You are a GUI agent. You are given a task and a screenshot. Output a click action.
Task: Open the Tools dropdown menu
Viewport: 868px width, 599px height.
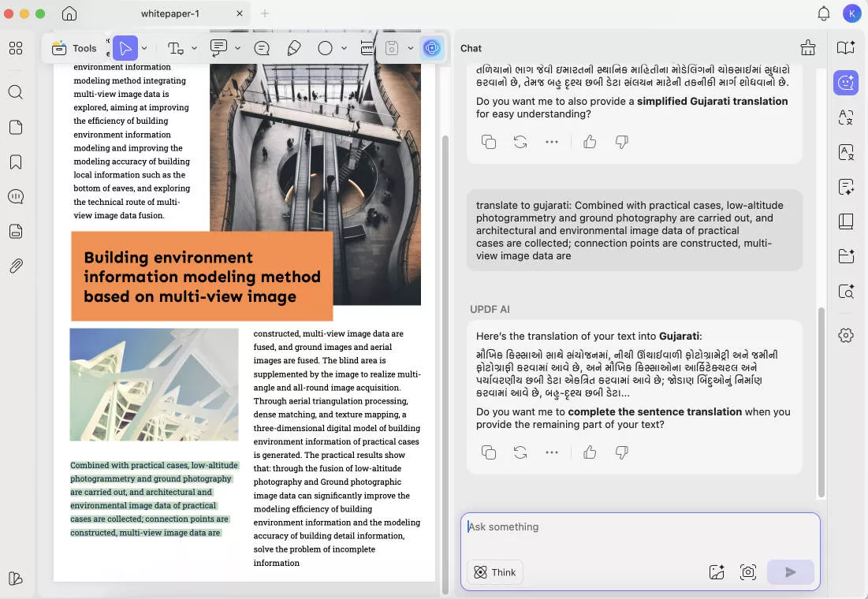click(75, 48)
